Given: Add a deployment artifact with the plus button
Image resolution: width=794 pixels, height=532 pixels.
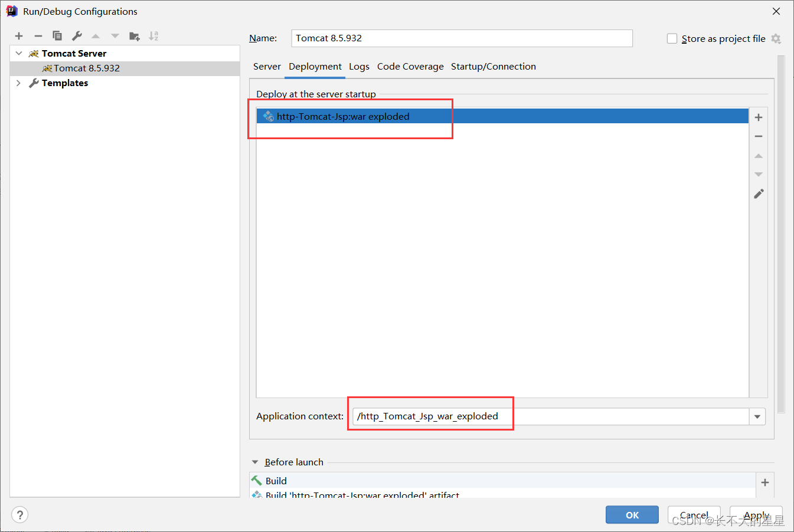Looking at the screenshot, I should coord(759,117).
